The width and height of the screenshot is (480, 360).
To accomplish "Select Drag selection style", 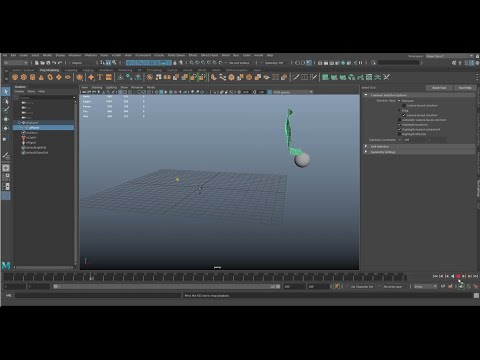I will pos(399,110).
